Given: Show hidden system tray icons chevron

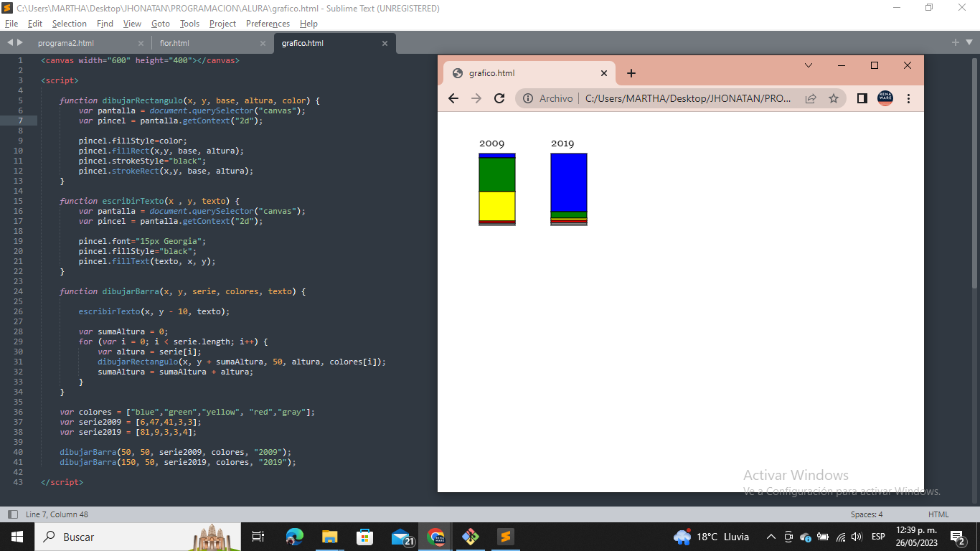Looking at the screenshot, I should (771, 537).
